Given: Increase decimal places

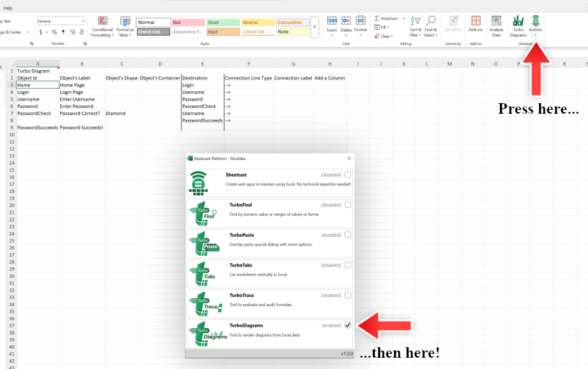Looking at the screenshot, I should pos(72,32).
